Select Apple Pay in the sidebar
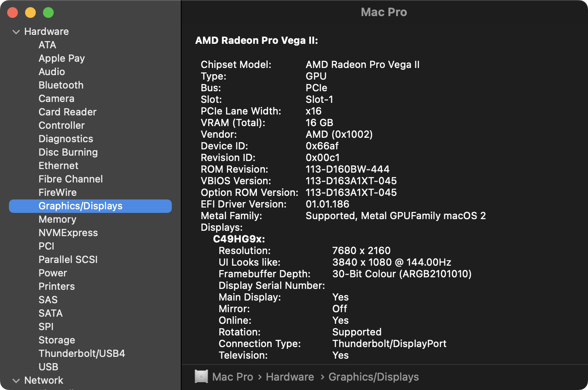 tap(62, 58)
